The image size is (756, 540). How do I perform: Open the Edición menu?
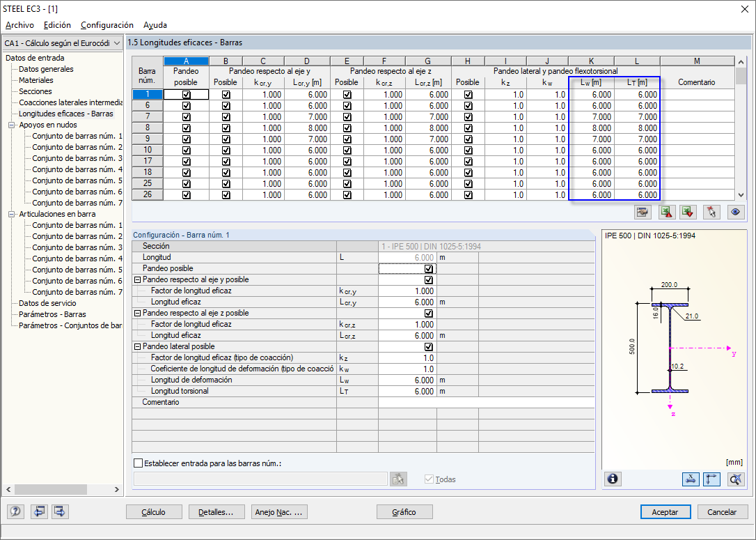point(57,25)
